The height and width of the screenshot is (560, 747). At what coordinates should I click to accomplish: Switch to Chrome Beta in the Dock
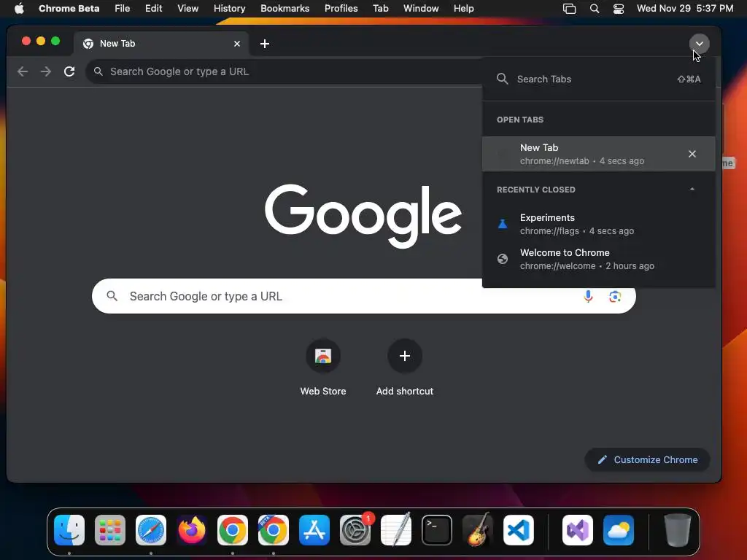274,530
